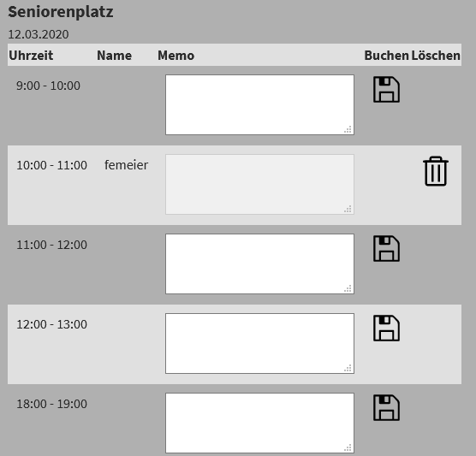
Task: Click into the 12:00 - 13:00 memo box
Action: coord(259,343)
